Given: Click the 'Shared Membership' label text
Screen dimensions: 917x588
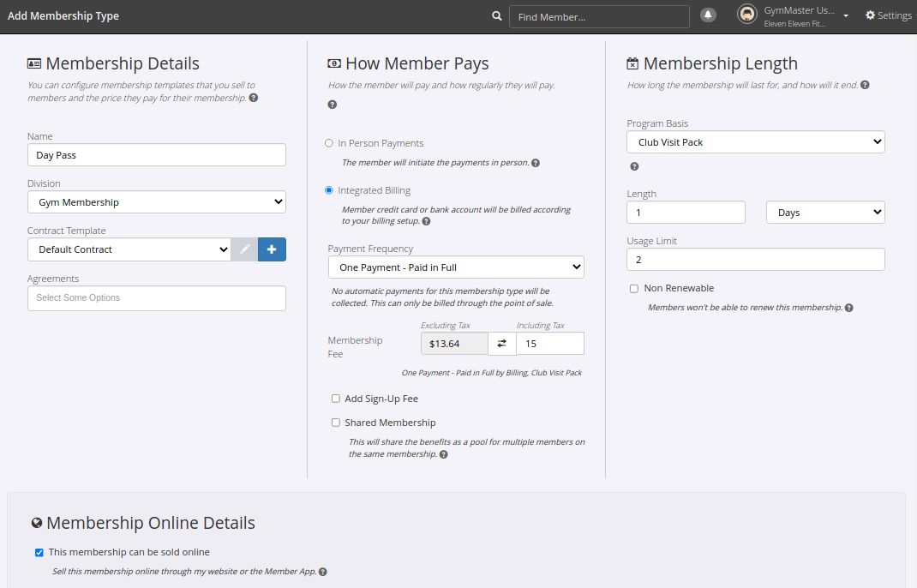Looking at the screenshot, I should (390, 423).
